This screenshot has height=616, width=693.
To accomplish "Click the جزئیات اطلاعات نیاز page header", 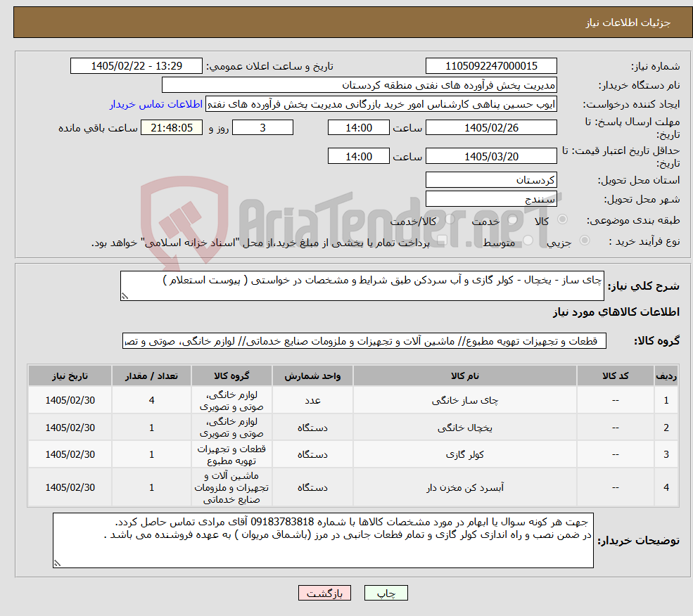I will click(628, 23).
